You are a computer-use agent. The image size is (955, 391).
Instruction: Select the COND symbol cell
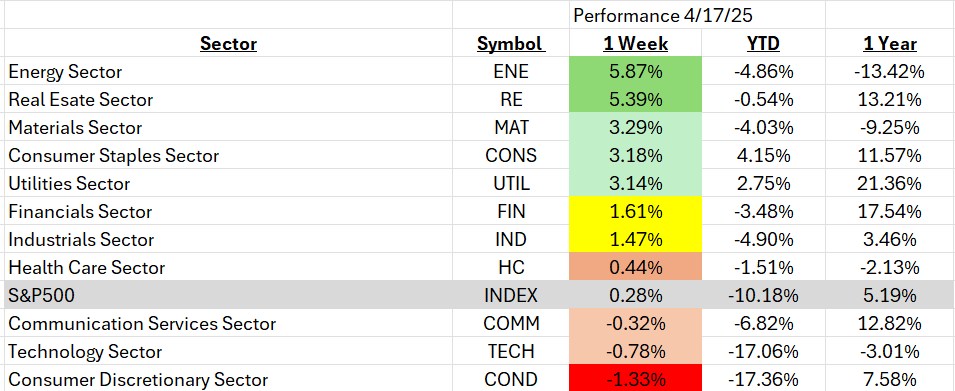pyautogui.click(x=510, y=379)
